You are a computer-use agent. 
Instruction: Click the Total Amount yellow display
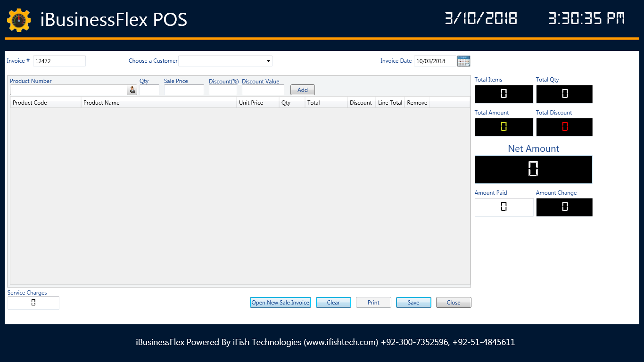(x=504, y=127)
